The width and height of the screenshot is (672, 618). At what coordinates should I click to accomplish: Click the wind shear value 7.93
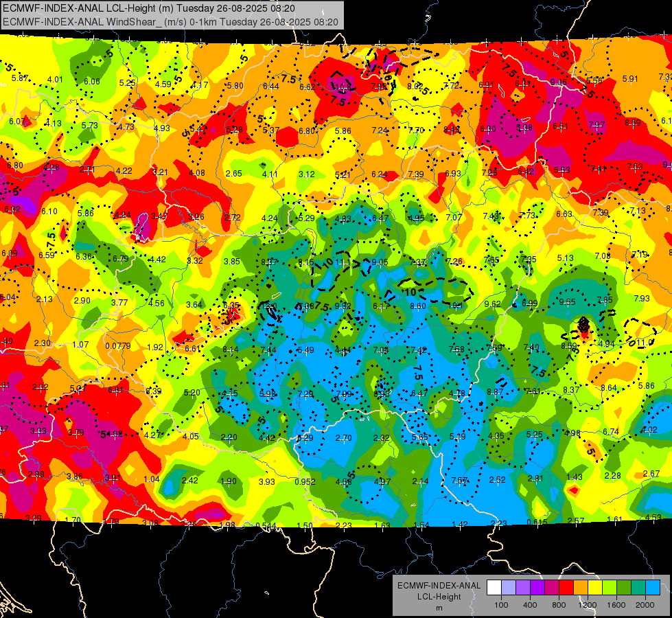point(642,298)
